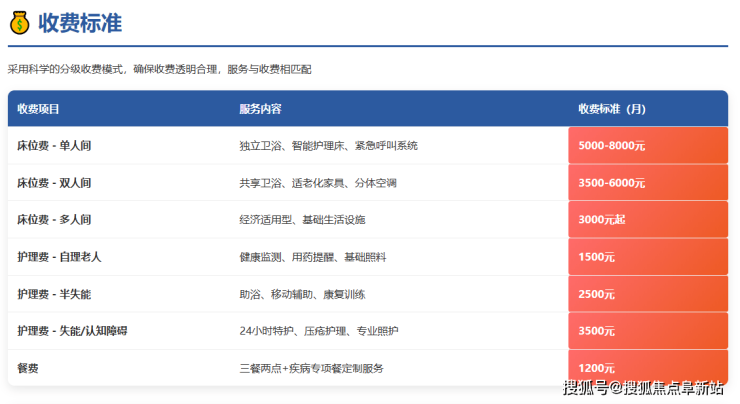The width and height of the screenshot is (740, 404).
Task: Select the 收费项目 column header
Action: point(38,108)
